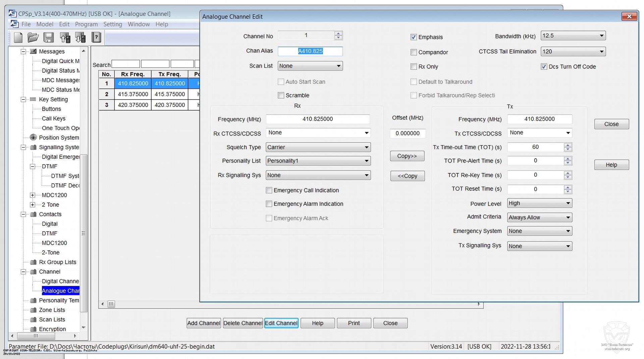
Task: Open the Program menu
Action: coord(86,24)
